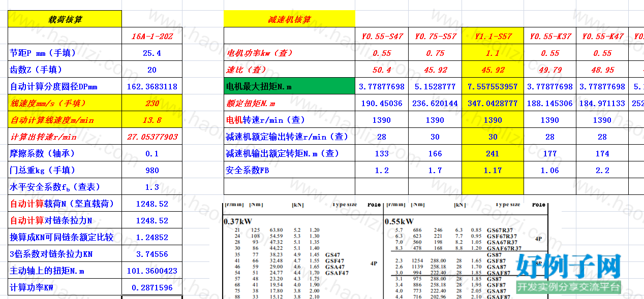Click the rated torque 190.45036 cell
The width and height of the screenshot is (644, 299).
point(382,103)
